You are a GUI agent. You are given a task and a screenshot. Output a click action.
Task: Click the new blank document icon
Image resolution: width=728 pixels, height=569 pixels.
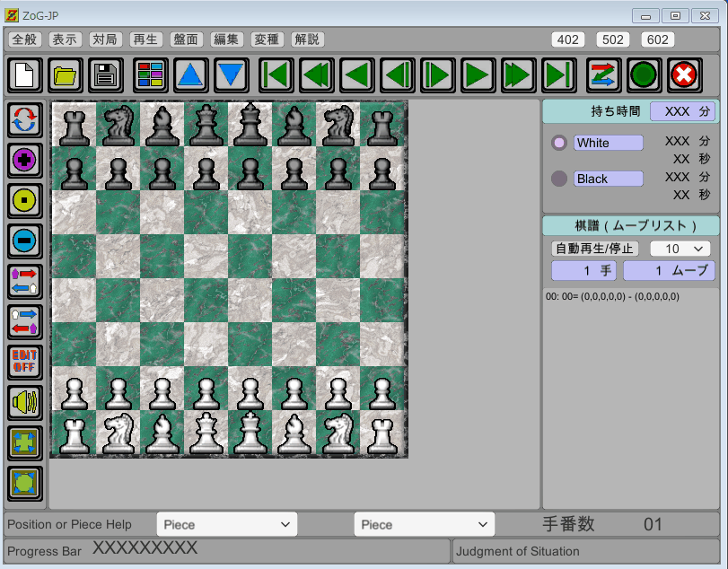[x=24, y=74]
